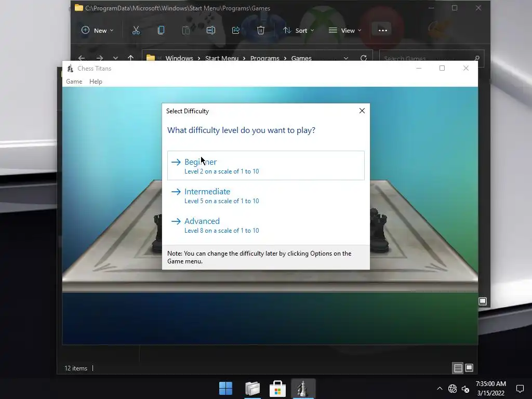Image resolution: width=532 pixels, height=399 pixels.
Task: Click the Back arrow in File Explorer
Action: 82,58
